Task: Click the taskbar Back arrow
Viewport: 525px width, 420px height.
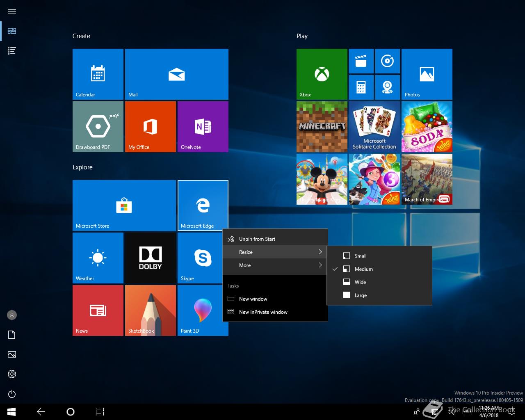Action: (x=41, y=412)
